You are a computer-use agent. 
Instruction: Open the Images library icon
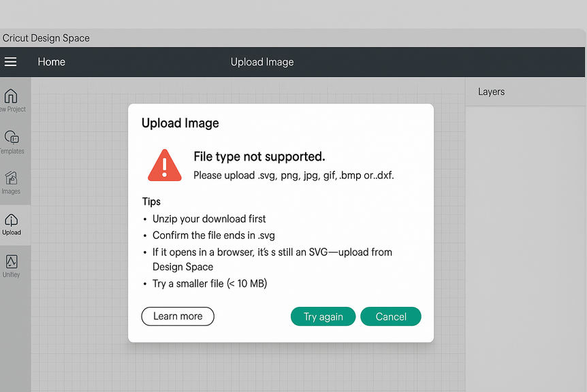[12, 179]
